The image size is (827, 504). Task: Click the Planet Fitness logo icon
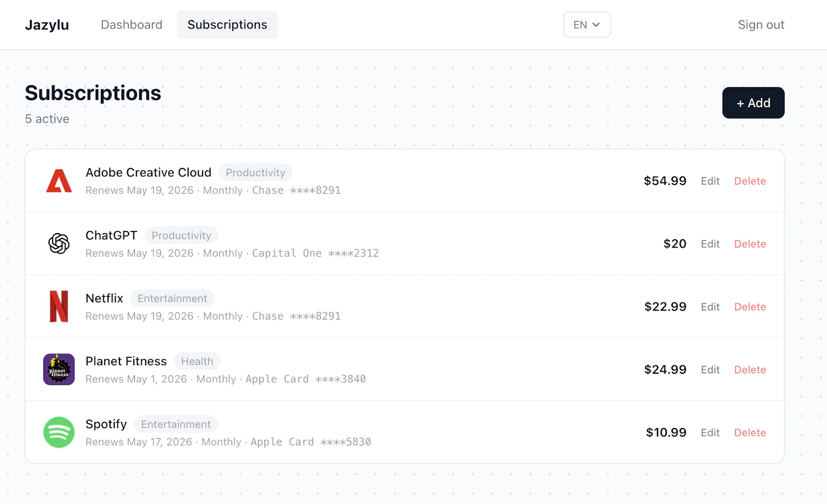tap(59, 370)
